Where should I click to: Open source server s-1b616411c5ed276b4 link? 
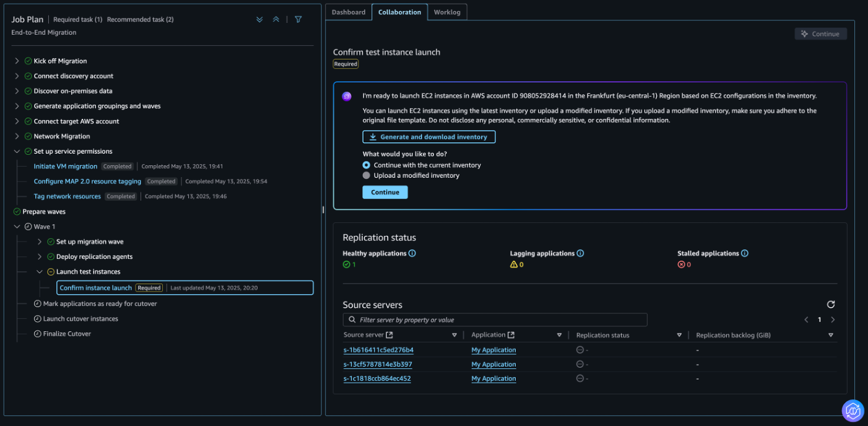click(378, 350)
